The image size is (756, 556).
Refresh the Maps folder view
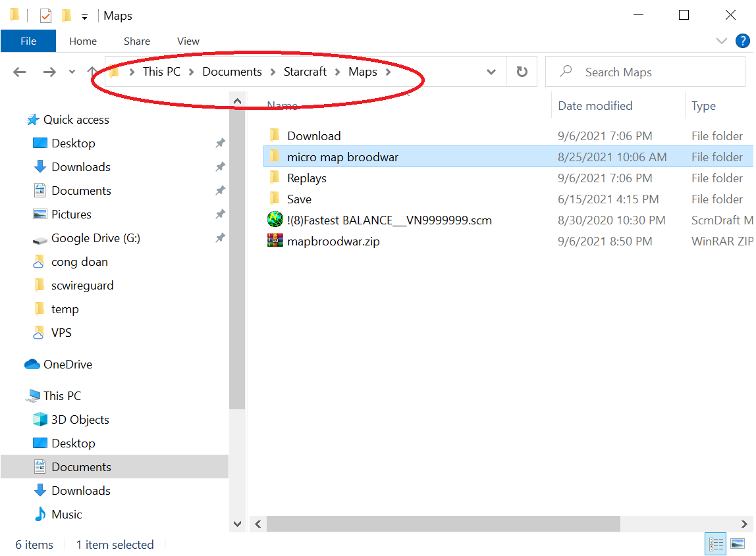[522, 72]
